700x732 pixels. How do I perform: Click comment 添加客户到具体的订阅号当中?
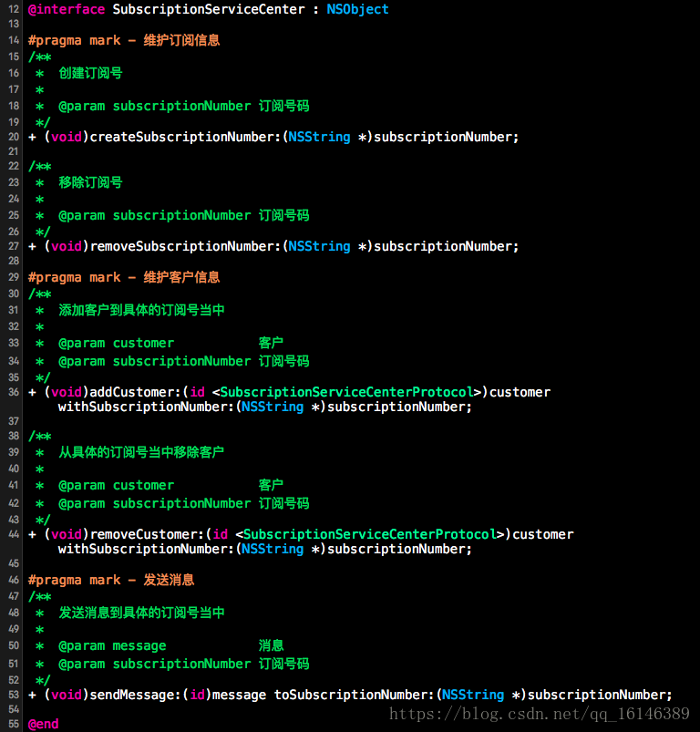point(141,310)
